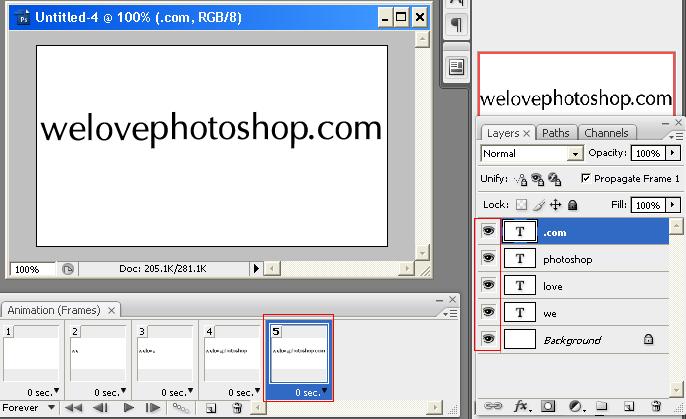Lock transparent pixels icon

click(x=522, y=205)
